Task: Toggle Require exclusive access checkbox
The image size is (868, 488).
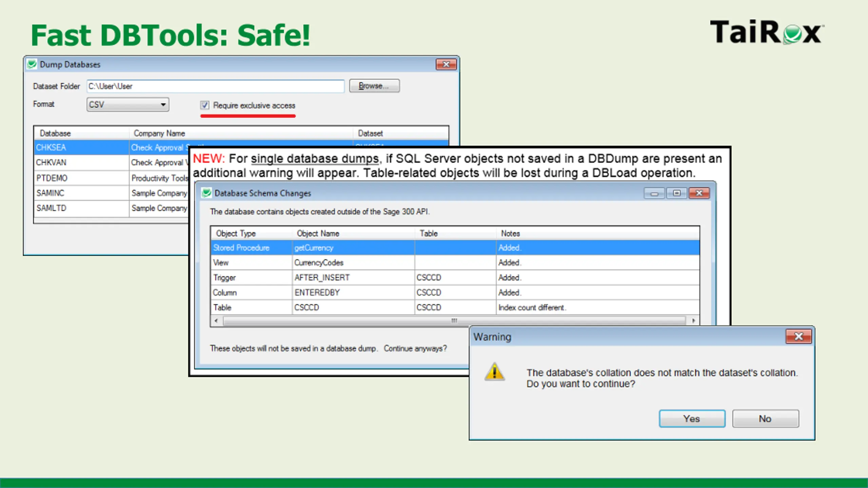Action: tap(204, 105)
